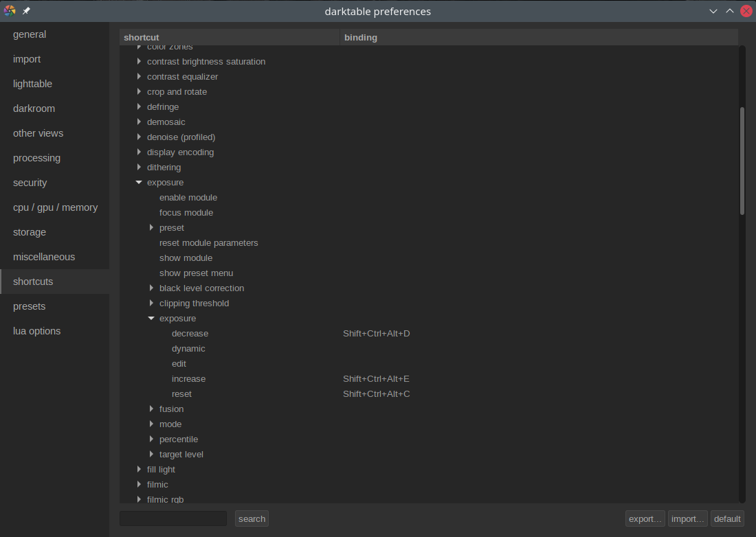Open the lua options tab
This screenshot has width=756, height=537.
[54, 331]
